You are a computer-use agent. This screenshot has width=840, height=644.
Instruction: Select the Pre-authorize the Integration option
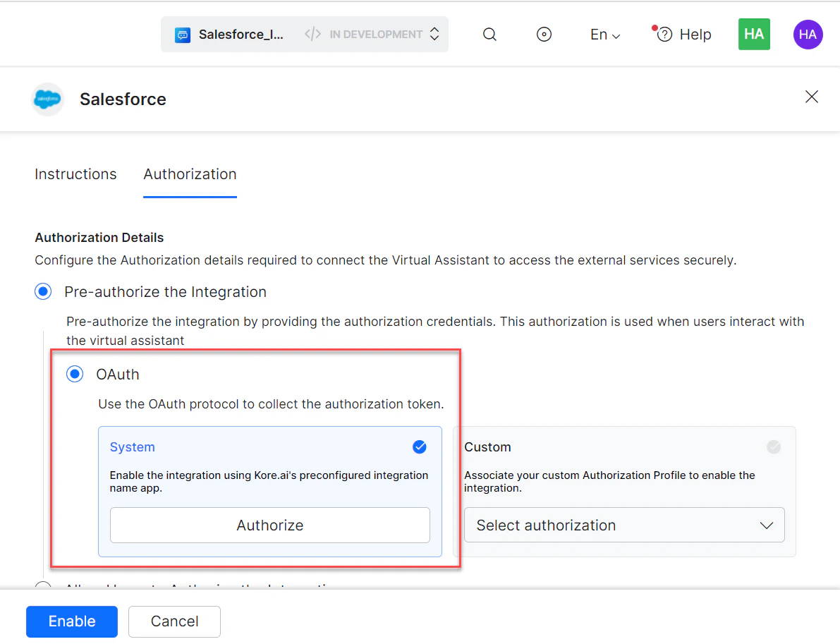[43, 291]
